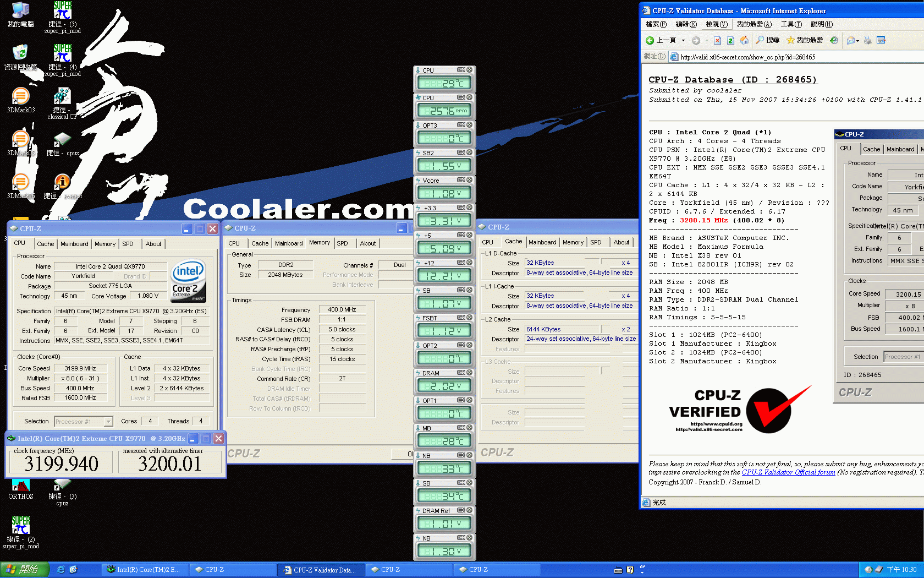This screenshot has height=578, width=924.
Task: Close the DRAM voltage monitor gadget
Action: tap(470, 373)
